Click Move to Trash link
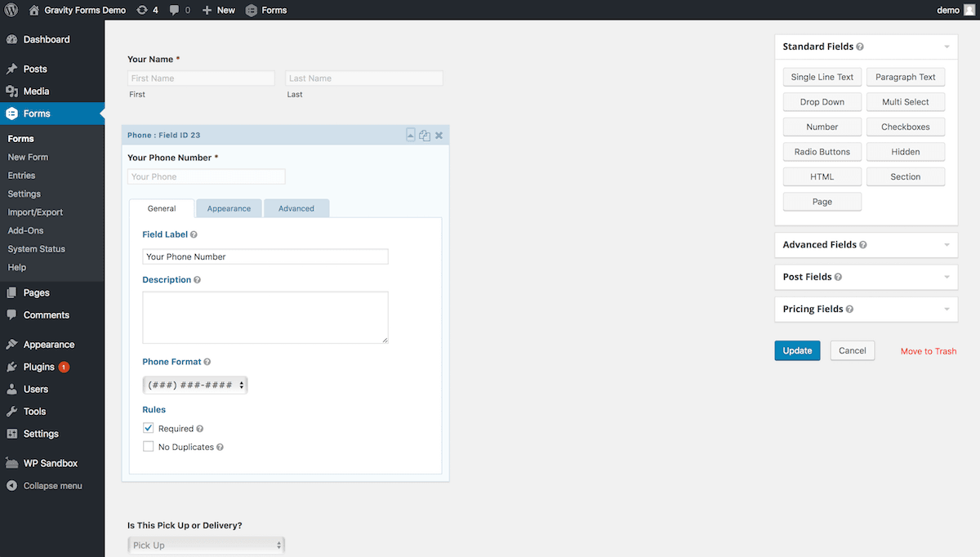 (x=929, y=351)
